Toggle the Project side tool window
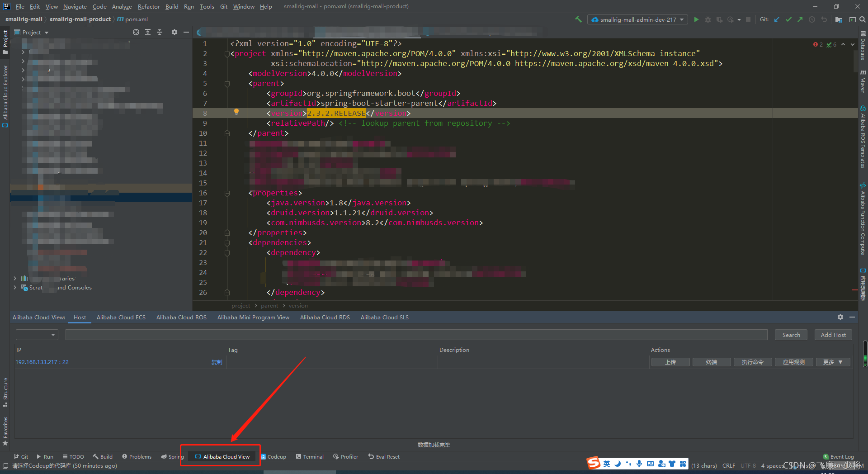 tap(5, 42)
